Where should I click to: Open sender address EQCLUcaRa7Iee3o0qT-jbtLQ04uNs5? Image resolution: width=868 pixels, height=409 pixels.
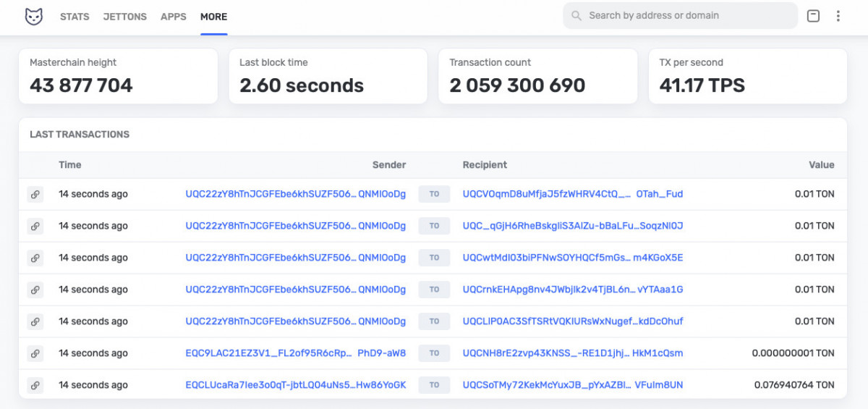pos(296,385)
